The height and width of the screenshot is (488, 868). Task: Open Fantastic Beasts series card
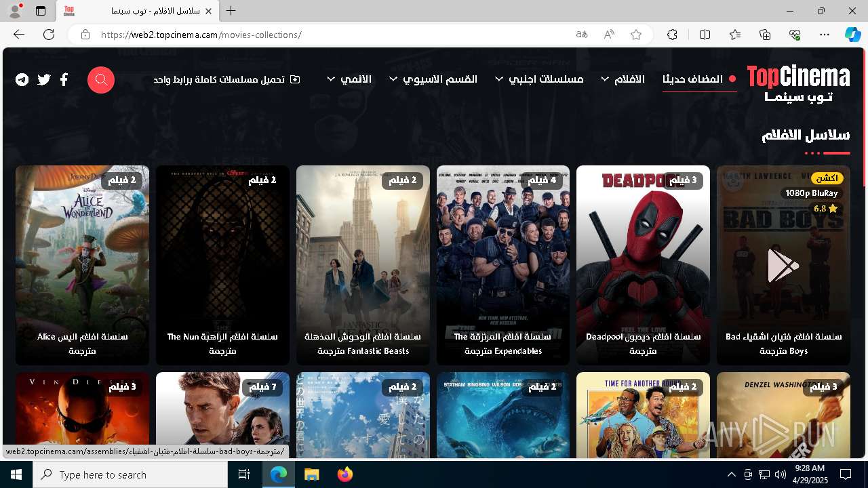363,265
